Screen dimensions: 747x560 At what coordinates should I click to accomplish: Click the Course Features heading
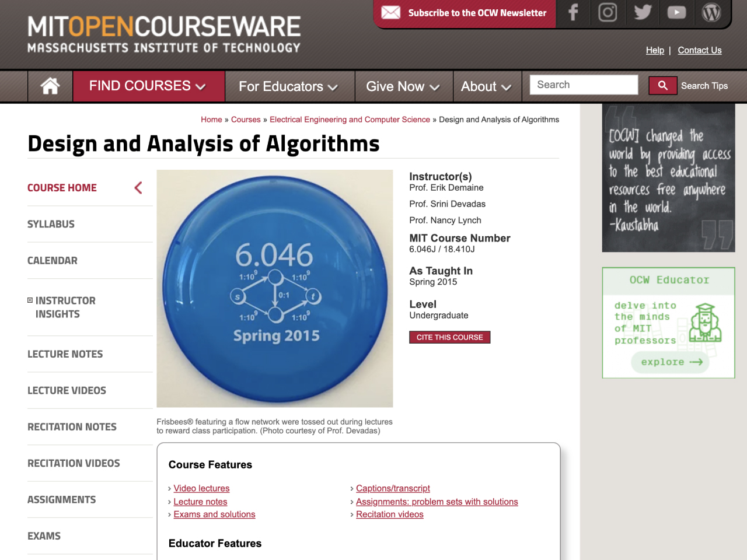click(210, 465)
